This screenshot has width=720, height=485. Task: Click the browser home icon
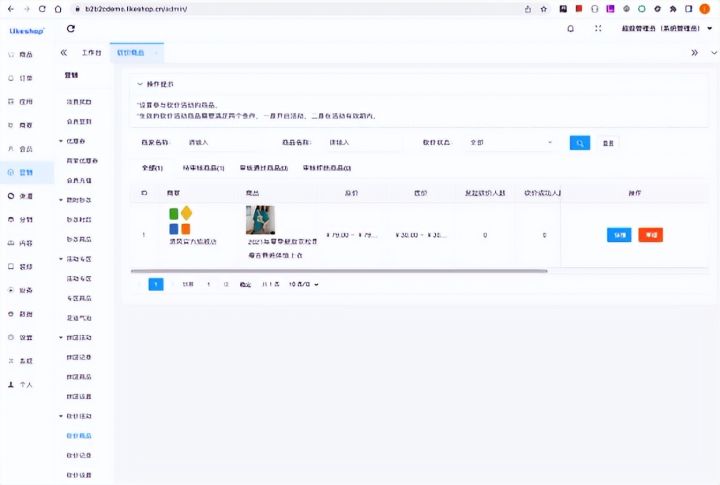coord(58,9)
